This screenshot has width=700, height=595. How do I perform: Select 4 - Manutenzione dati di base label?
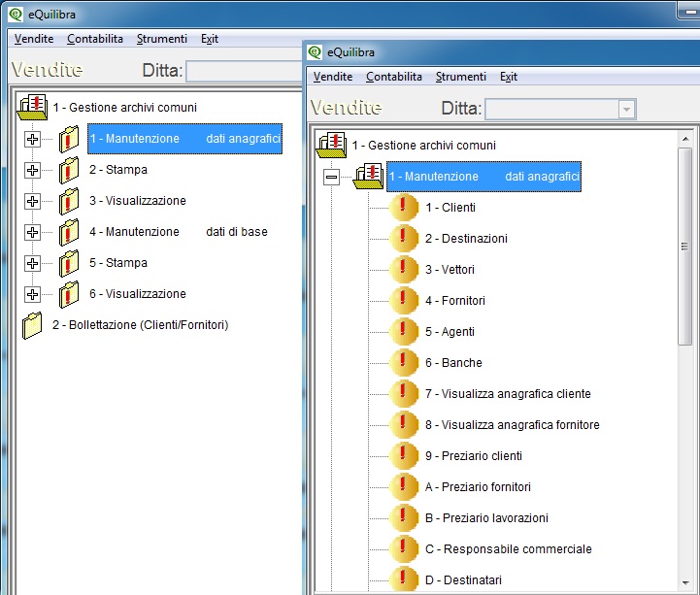point(178,232)
